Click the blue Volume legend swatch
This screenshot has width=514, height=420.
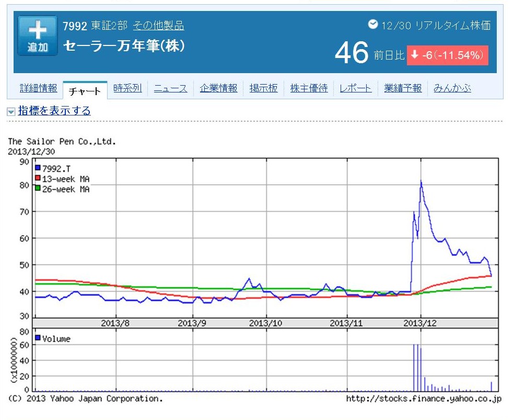point(38,337)
